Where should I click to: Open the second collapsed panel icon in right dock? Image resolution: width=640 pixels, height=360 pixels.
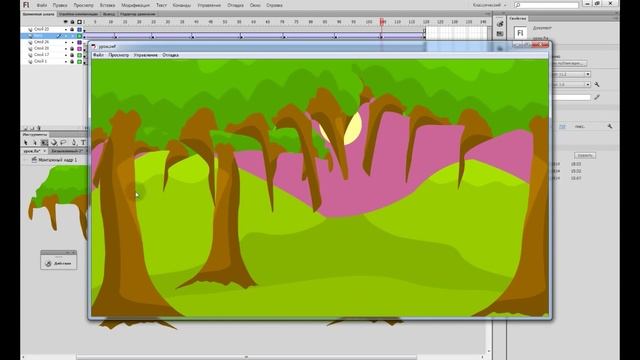pos(500,34)
